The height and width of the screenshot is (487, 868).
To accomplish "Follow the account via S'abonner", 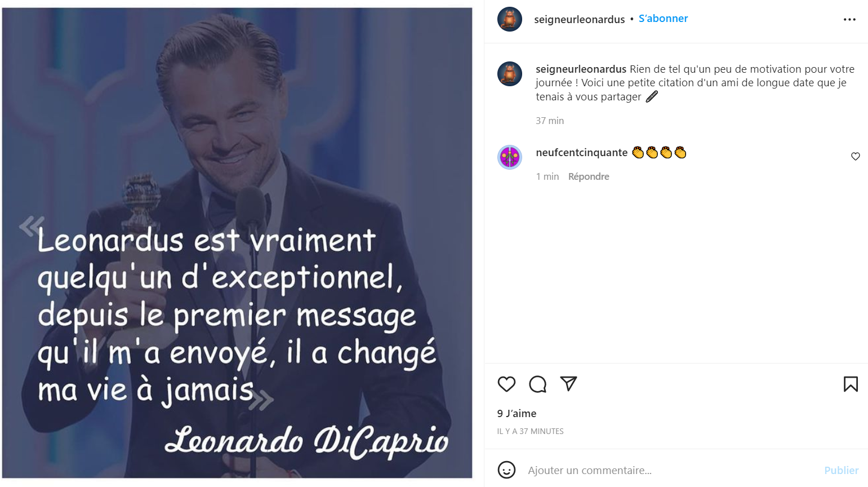I will tap(663, 19).
